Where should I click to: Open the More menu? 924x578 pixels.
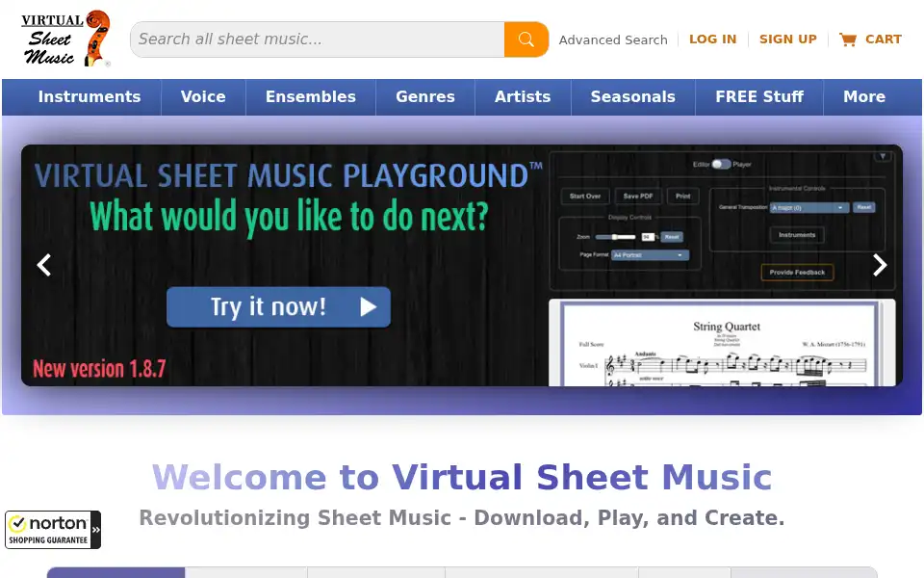coord(864,96)
